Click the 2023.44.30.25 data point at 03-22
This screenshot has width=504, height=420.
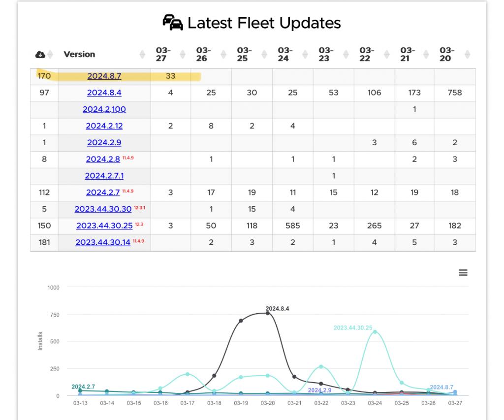tap(321, 367)
